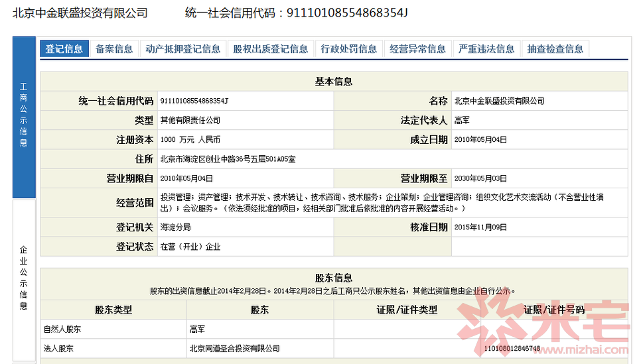The width and height of the screenshot is (637, 364).
Task: Click the 证照/证件号码 column header
Action: point(554,310)
